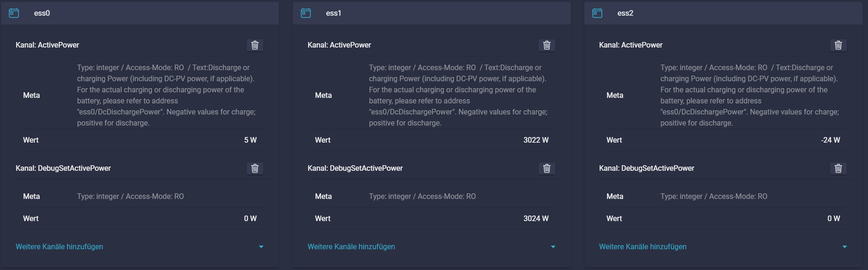Expand the 'Weitere Kanäle hinzufügen' arrow in ess0
The image size is (868, 270).
click(261, 247)
